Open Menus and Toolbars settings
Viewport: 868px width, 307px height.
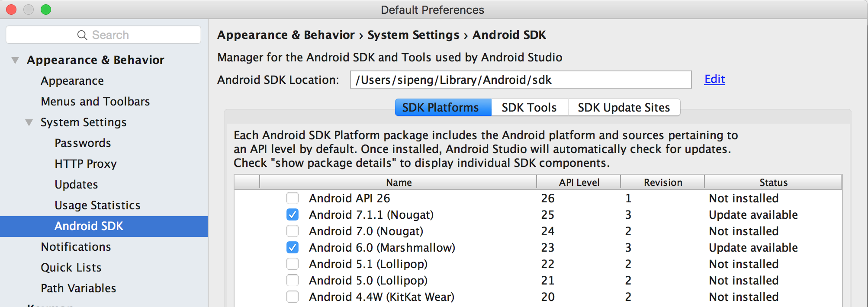pos(95,102)
